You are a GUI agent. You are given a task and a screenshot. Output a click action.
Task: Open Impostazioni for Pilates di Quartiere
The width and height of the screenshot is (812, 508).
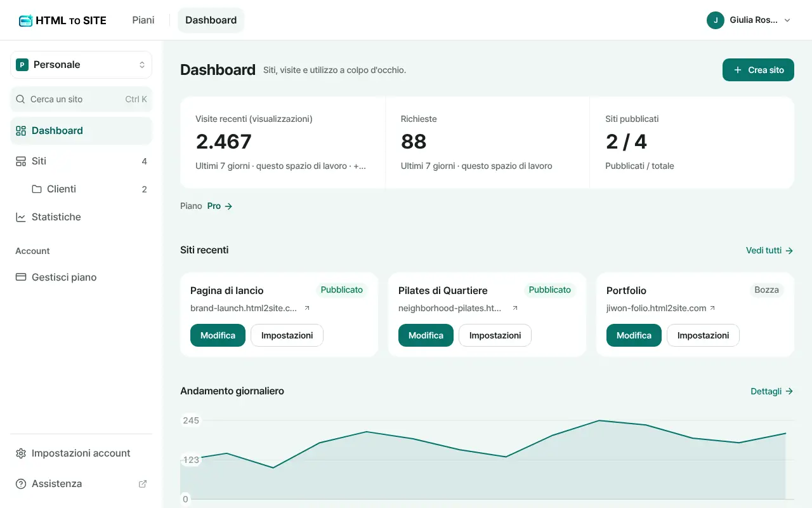click(x=495, y=335)
